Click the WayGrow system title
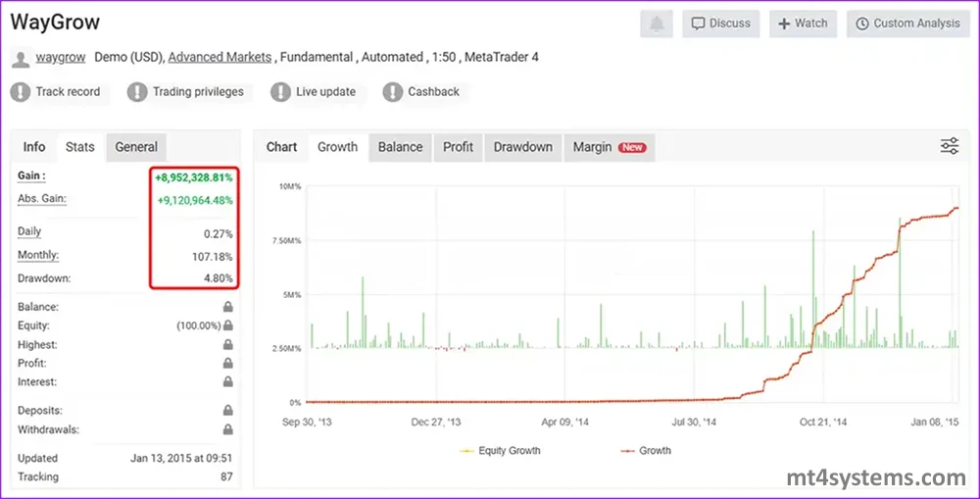 pyautogui.click(x=55, y=22)
